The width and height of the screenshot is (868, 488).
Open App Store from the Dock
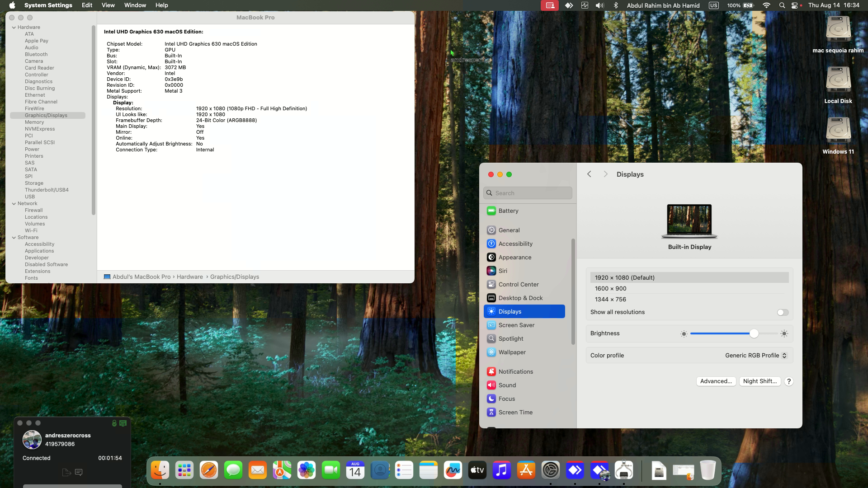[x=526, y=470]
